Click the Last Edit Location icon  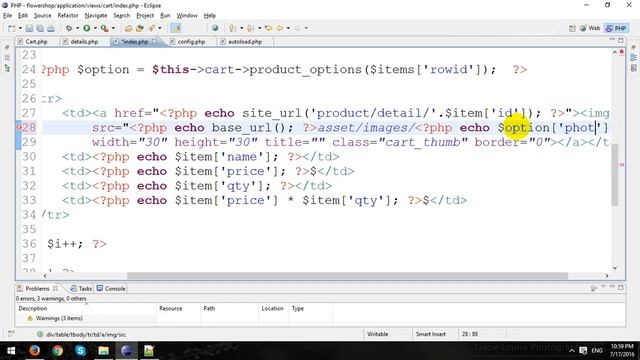tap(269, 28)
